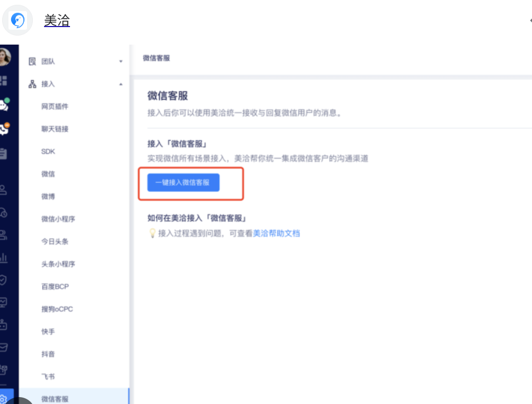Select highlighted 微信客服 menu item

pyautogui.click(x=74, y=396)
